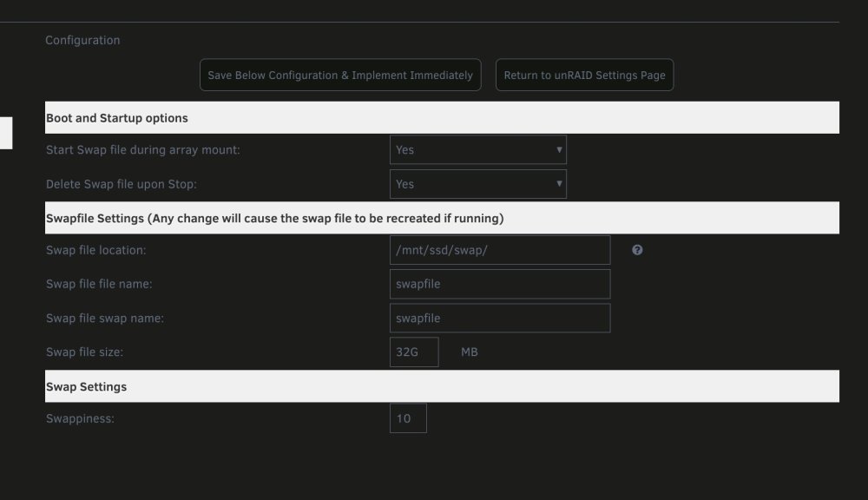Click the Swapfile Settings section header

(x=442, y=218)
